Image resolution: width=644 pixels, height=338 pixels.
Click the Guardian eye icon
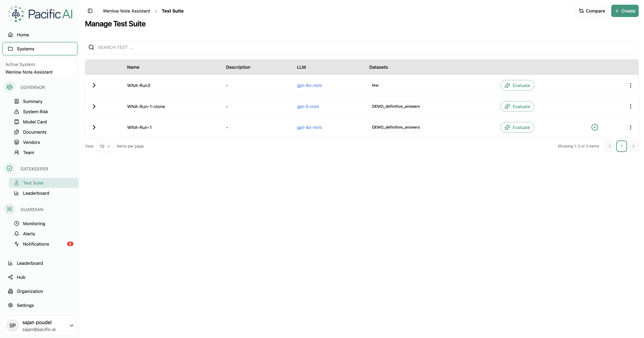pyautogui.click(x=10, y=209)
